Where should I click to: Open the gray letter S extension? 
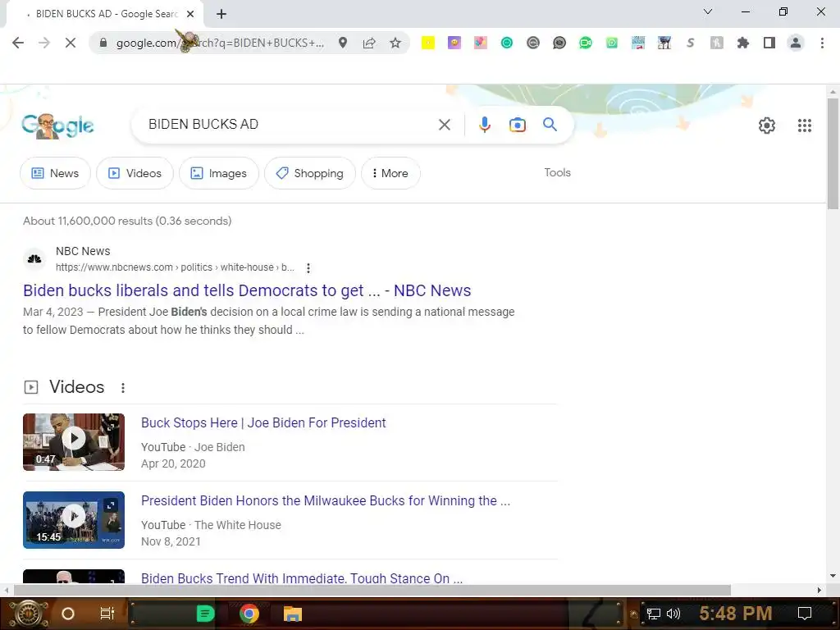pos(691,43)
